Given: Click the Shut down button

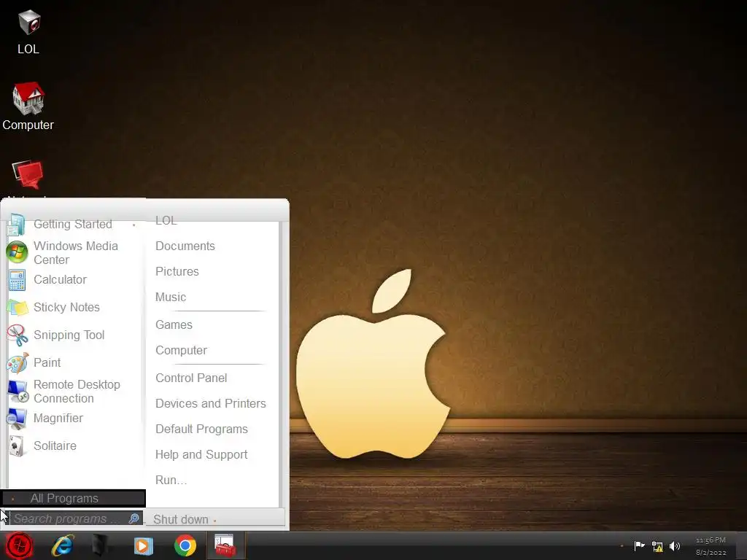Looking at the screenshot, I should pos(181,519).
